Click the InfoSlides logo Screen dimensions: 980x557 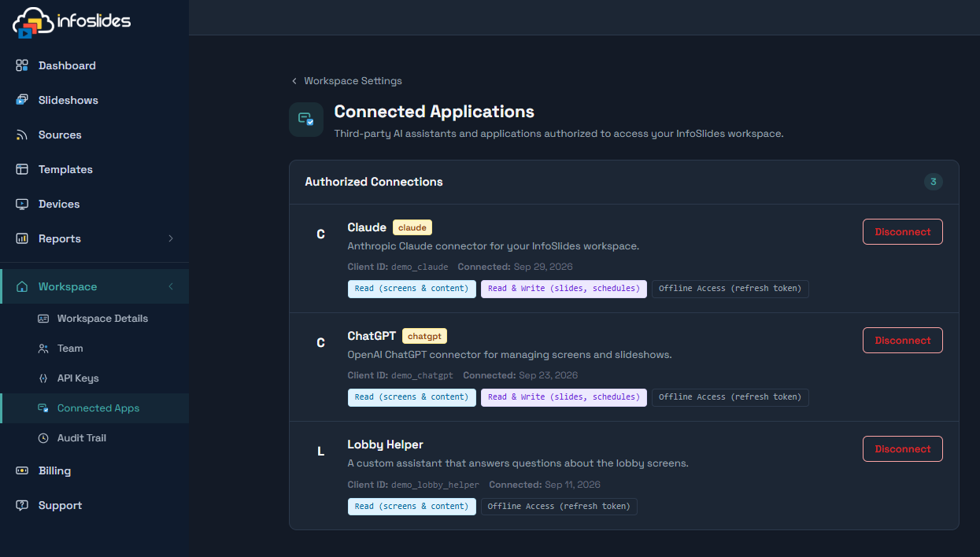click(72, 22)
